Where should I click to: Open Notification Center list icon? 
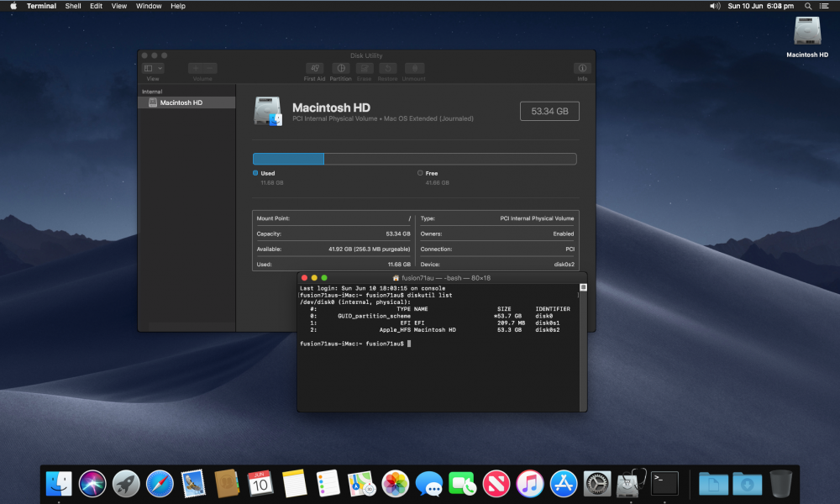pyautogui.click(x=825, y=6)
